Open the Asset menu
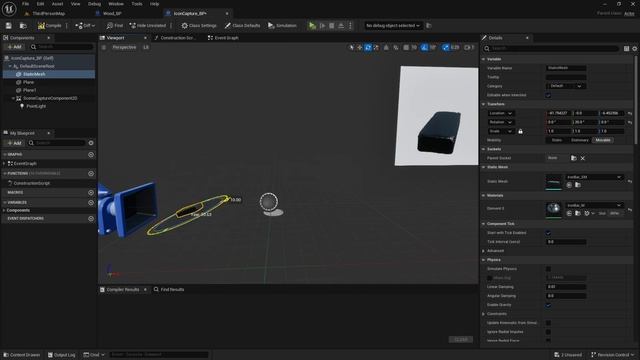This screenshot has width=640, height=360. pos(57,4)
